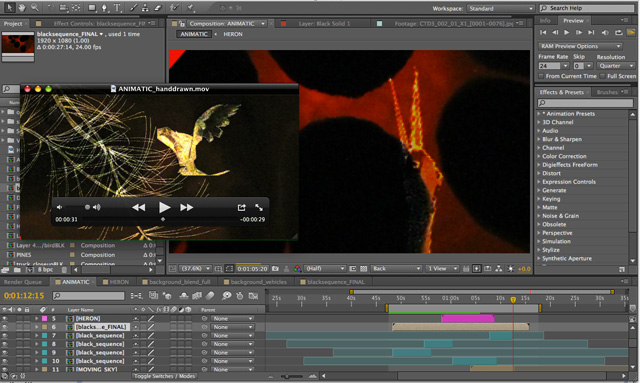Click the large play button in QuickTime
This screenshot has height=383, width=640.
tap(164, 207)
